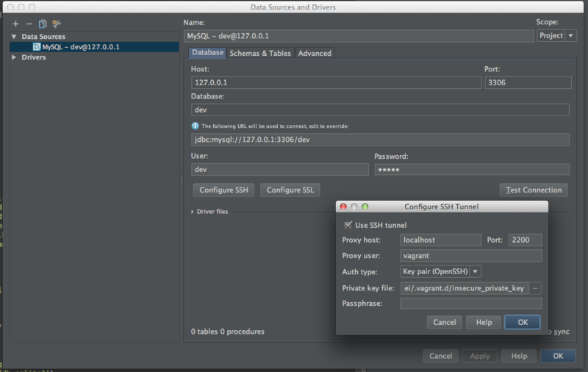Screen dimensions: 588x372
Task: Click the info icon next to URL hint
Action: [195, 126]
